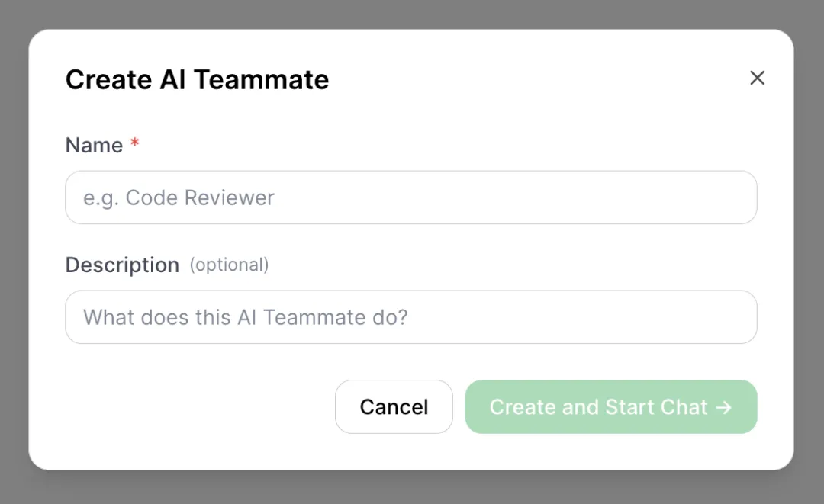
Task: Abort teammate creation with Cancel
Action: tap(394, 407)
